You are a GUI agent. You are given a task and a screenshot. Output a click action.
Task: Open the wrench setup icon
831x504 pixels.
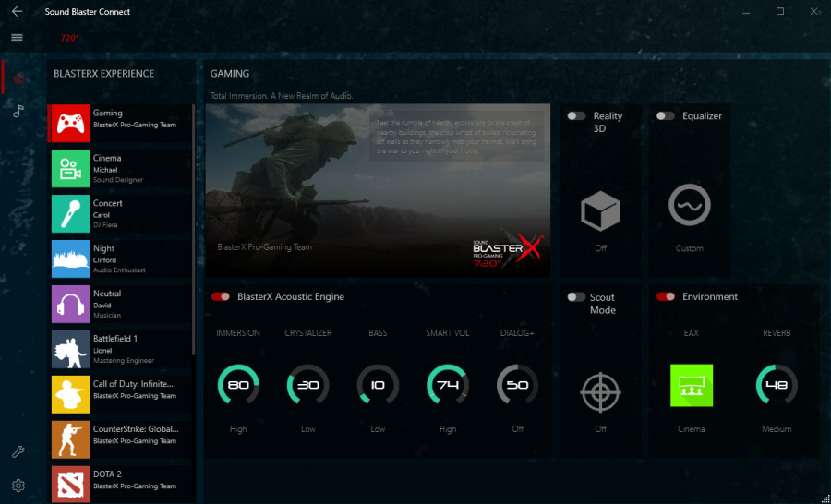18,451
